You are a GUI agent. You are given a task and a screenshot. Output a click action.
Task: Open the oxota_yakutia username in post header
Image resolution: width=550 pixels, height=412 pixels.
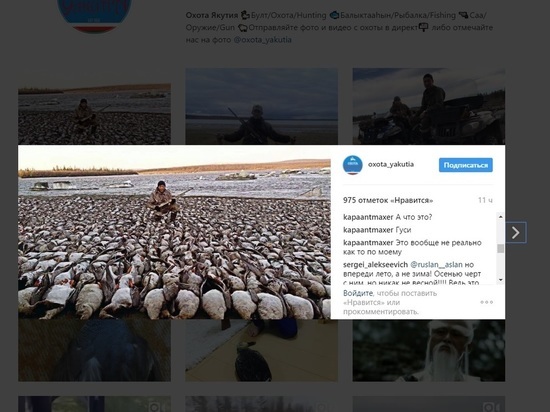point(391,164)
